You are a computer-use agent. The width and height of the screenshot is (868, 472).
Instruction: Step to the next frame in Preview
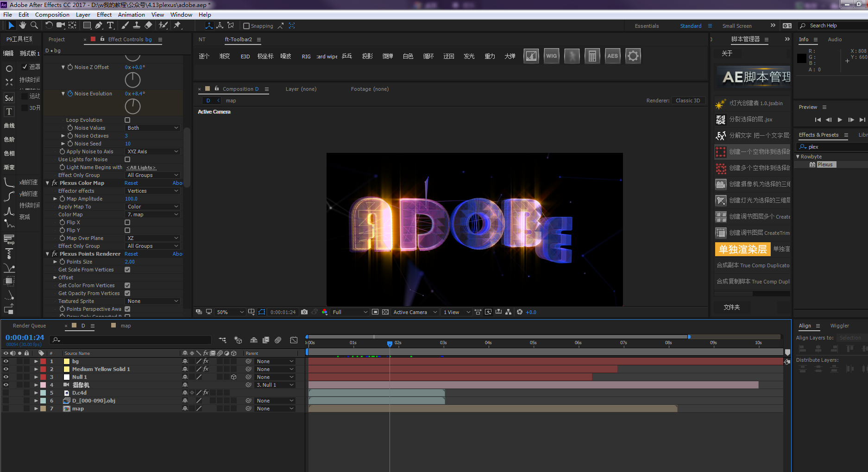point(851,120)
